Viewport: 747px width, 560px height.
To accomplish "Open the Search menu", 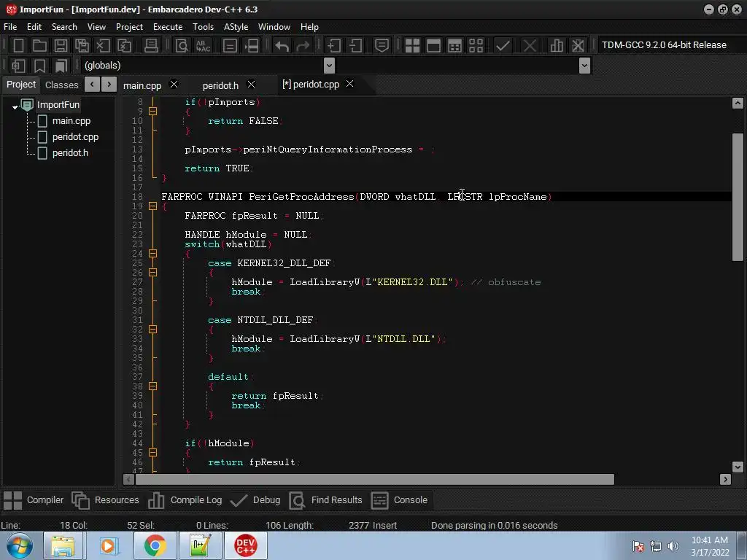I will (64, 27).
